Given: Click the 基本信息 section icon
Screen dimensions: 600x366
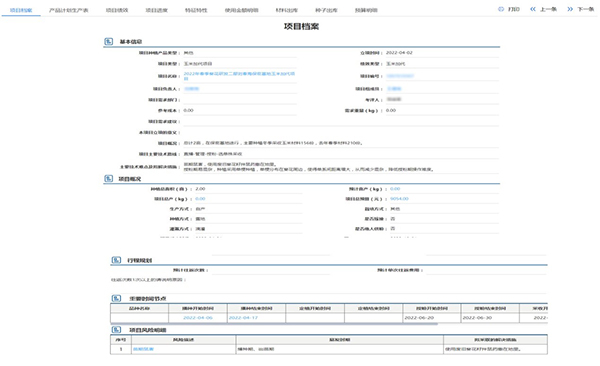Looking at the screenshot, I should (x=109, y=41).
